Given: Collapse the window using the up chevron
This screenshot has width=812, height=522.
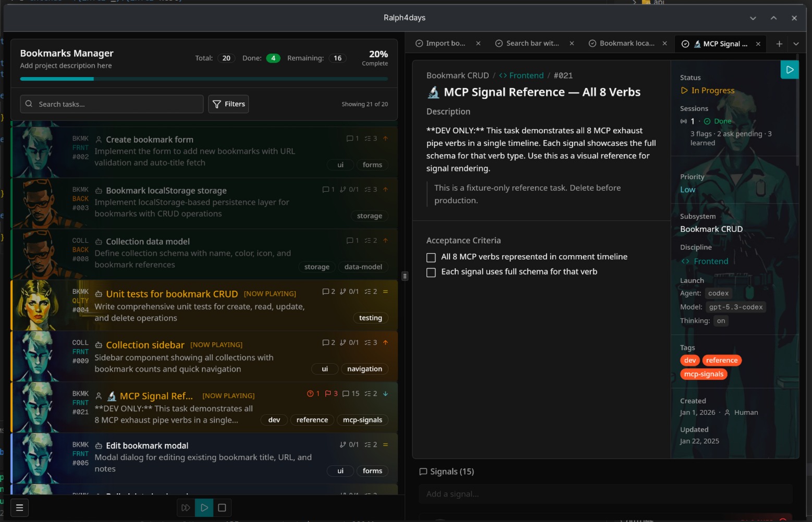Looking at the screenshot, I should [773, 18].
